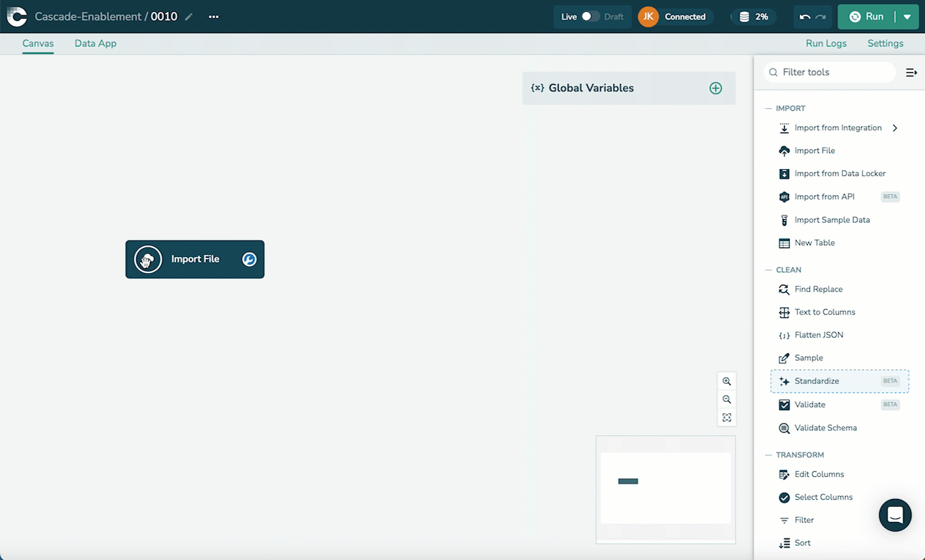925x560 pixels.
Task: Open the Run Logs tab
Action: (x=826, y=43)
